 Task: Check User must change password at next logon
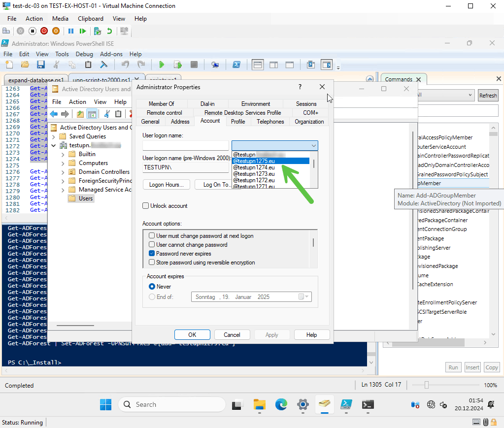(152, 236)
